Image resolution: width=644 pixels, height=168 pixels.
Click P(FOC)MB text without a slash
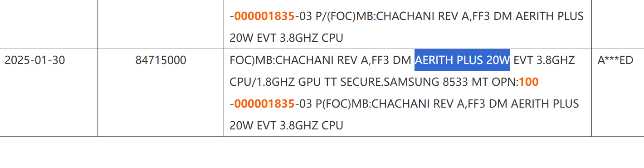tap(334, 104)
